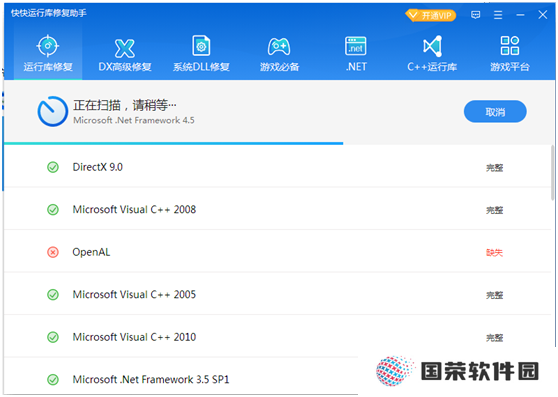Cancel the scan with 取消 button
This screenshot has height=397, width=558.
click(495, 112)
